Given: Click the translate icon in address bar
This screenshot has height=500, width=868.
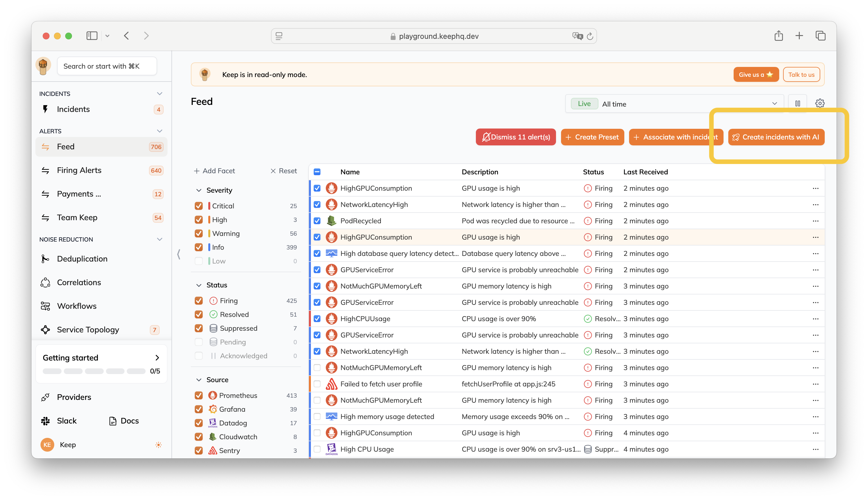Looking at the screenshot, I should (577, 36).
